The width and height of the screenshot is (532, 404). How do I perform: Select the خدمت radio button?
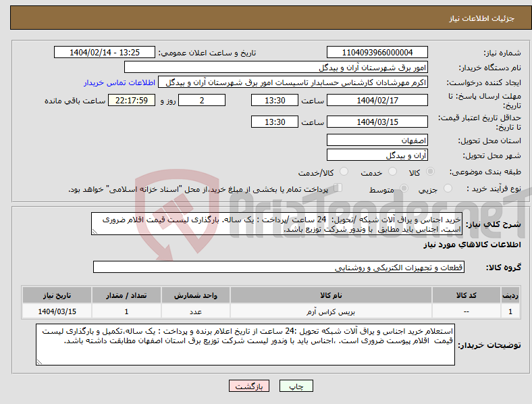[392, 172]
